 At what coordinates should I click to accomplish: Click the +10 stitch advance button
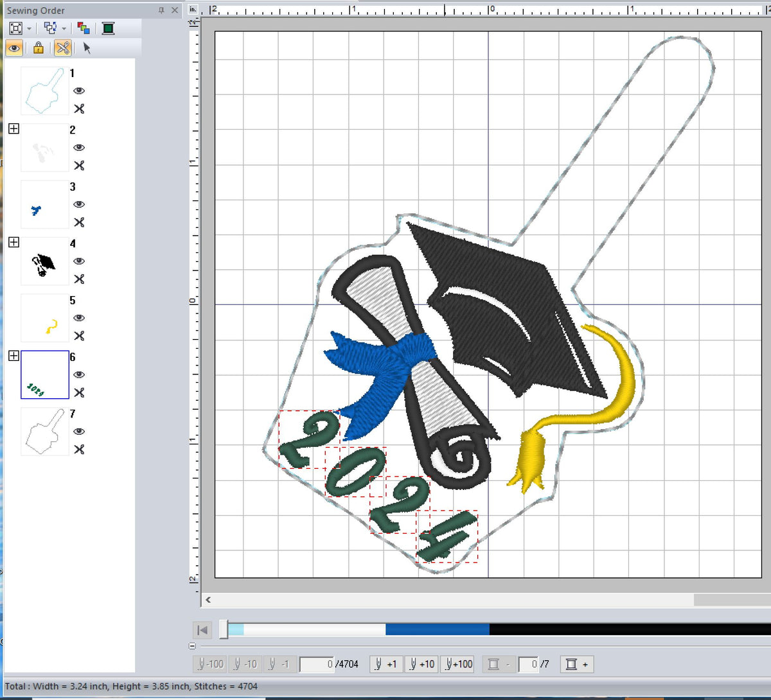coord(422,664)
